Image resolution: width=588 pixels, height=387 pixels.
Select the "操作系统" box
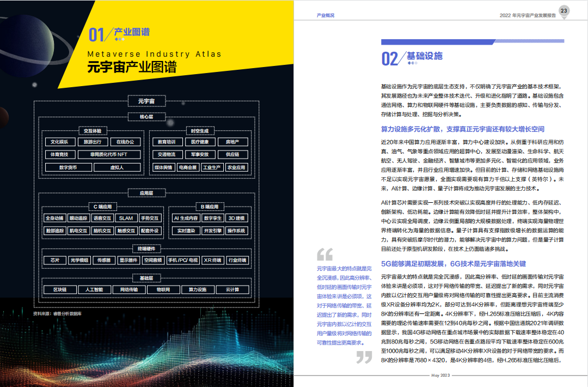click(237, 231)
